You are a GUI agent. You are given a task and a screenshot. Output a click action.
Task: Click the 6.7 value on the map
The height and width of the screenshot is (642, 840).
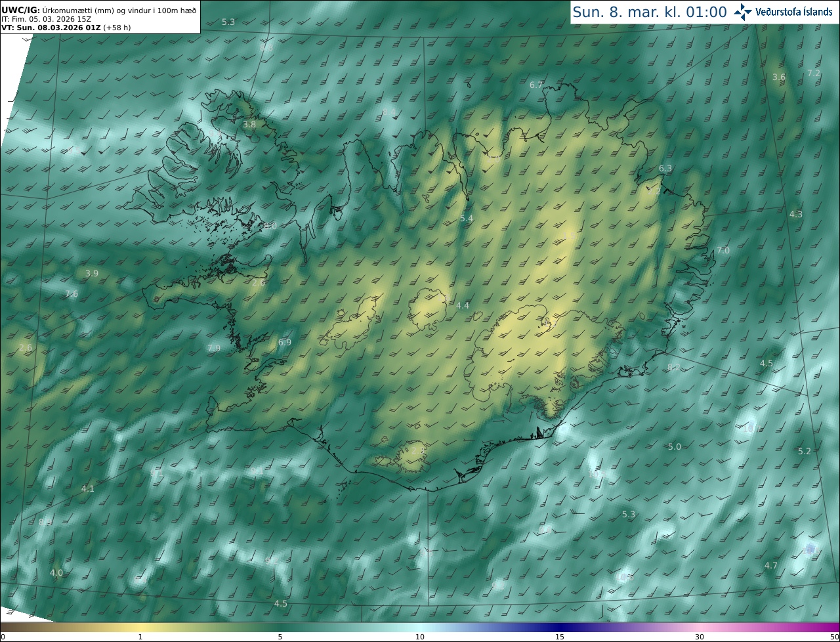(536, 85)
